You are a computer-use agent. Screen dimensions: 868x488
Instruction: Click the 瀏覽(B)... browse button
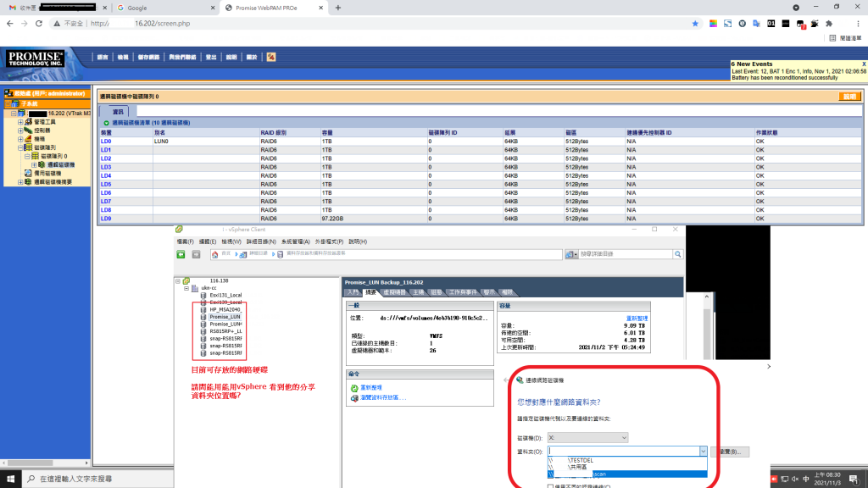[x=730, y=452]
